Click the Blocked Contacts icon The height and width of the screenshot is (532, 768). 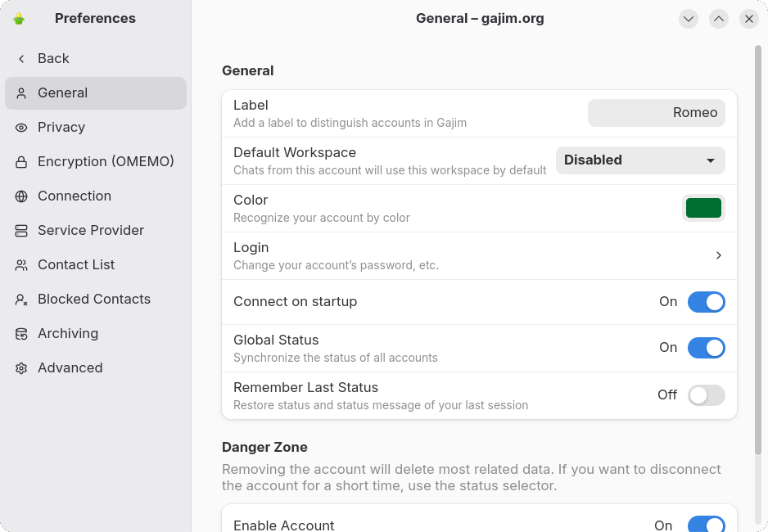tap(21, 300)
